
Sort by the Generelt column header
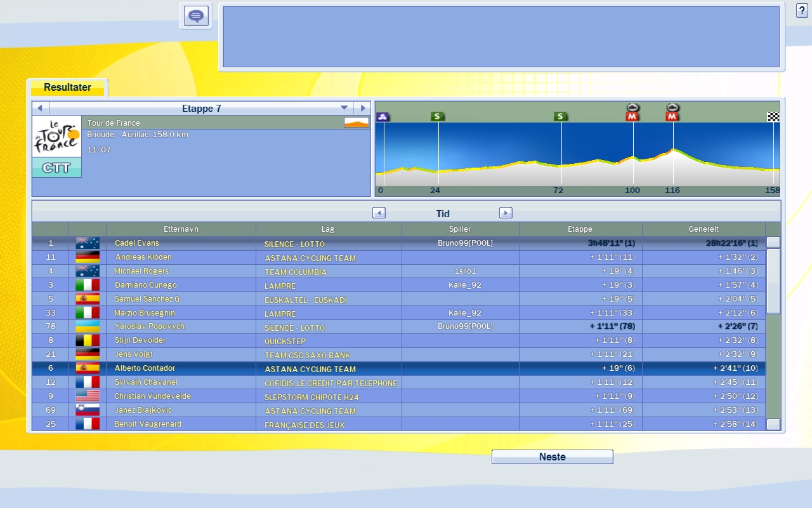[704, 229]
